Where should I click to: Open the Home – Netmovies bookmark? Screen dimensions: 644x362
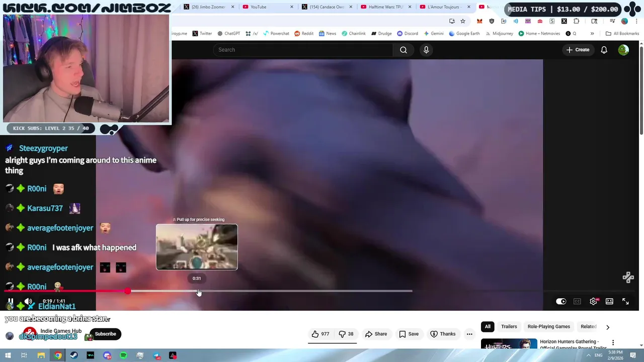click(539, 33)
